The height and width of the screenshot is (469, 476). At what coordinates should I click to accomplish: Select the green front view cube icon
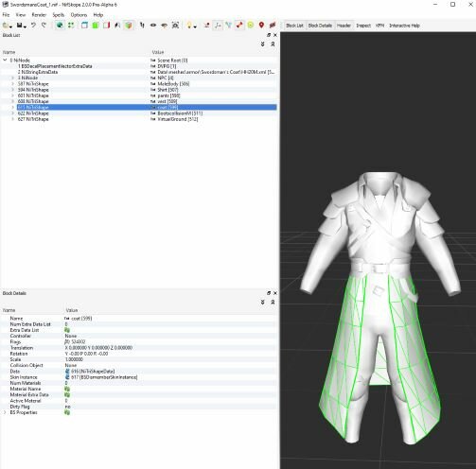click(96, 26)
